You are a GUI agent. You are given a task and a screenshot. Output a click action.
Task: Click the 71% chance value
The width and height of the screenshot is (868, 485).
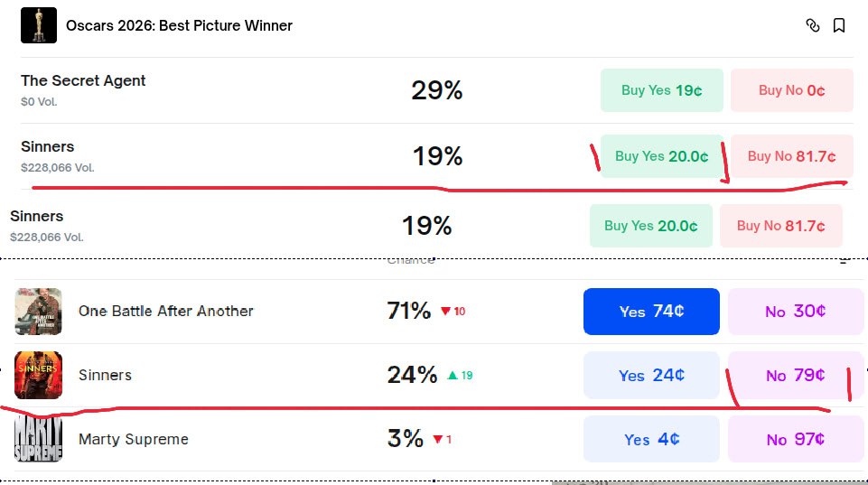(x=409, y=312)
